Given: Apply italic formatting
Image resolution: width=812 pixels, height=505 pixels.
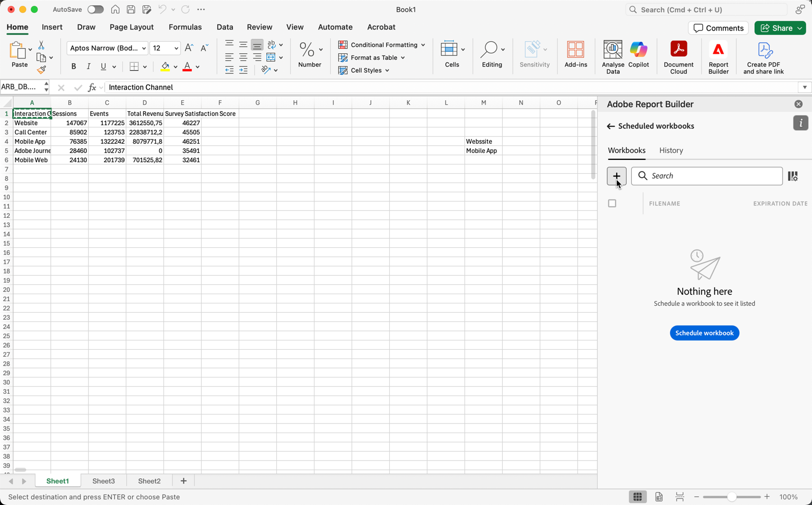Looking at the screenshot, I should click(89, 67).
